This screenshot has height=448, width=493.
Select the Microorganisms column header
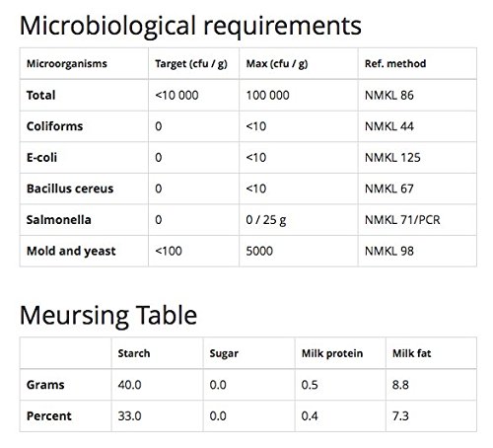click(67, 63)
